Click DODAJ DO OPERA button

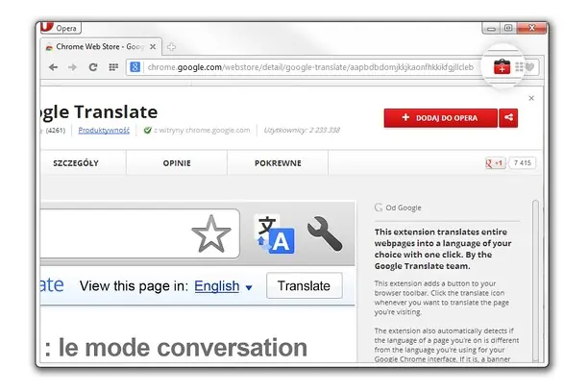tap(440, 118)
